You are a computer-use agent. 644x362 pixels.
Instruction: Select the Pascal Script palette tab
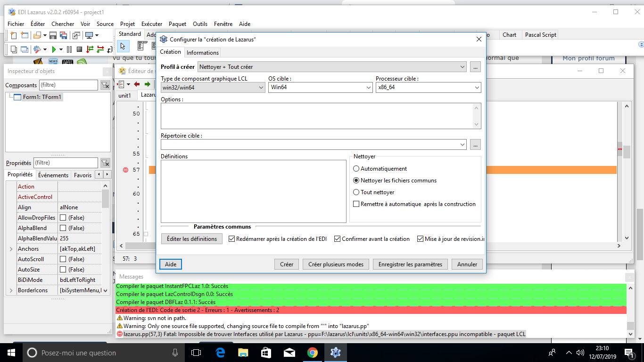(541, 34)
